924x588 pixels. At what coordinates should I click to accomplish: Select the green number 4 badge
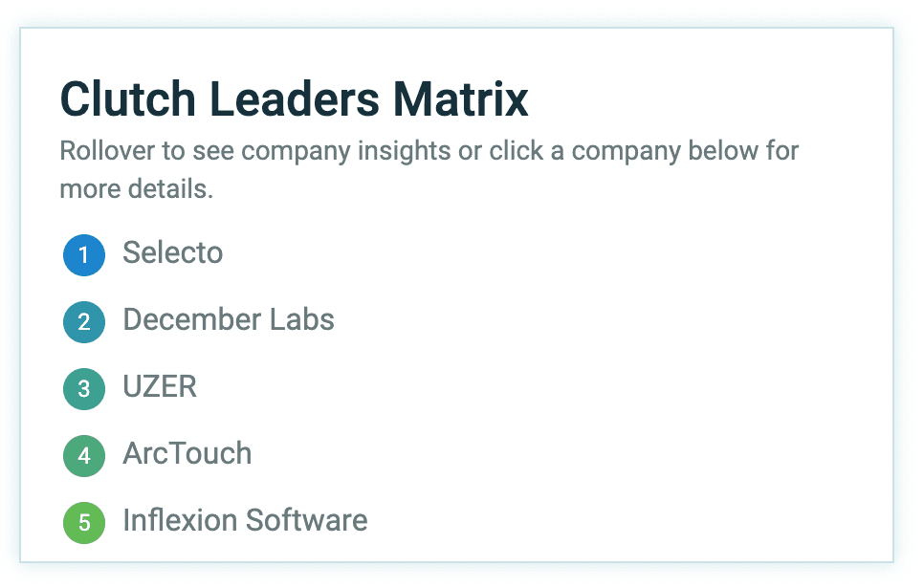pyautogui.click(x=83, y=455)
